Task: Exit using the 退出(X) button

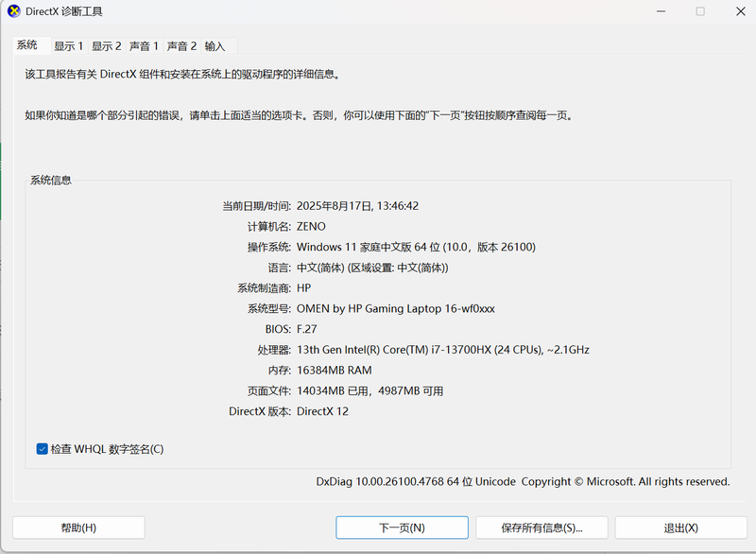Action: point(680,528)
